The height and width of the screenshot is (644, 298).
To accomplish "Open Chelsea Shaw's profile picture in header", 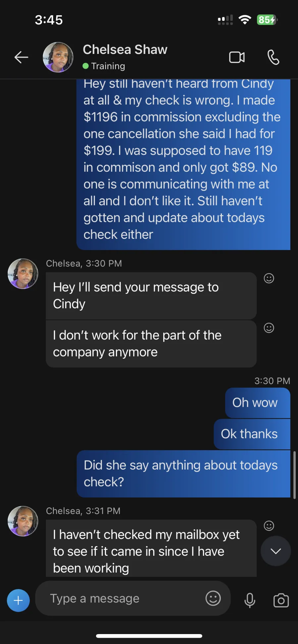I will 58,57.
